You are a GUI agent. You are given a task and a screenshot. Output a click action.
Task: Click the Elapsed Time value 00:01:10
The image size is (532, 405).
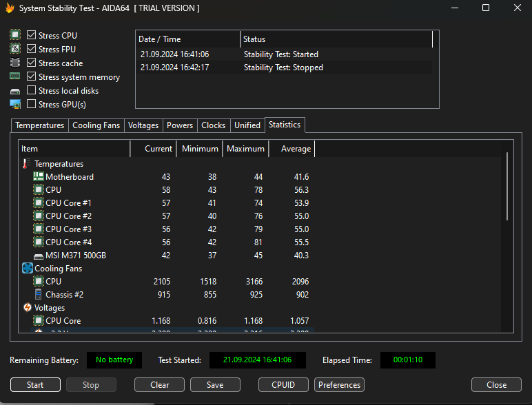click(x=408, y=360)
